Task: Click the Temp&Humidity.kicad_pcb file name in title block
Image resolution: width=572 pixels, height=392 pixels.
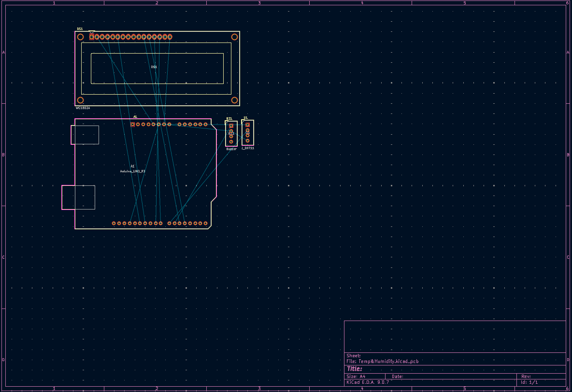Action: click(386, 361)
